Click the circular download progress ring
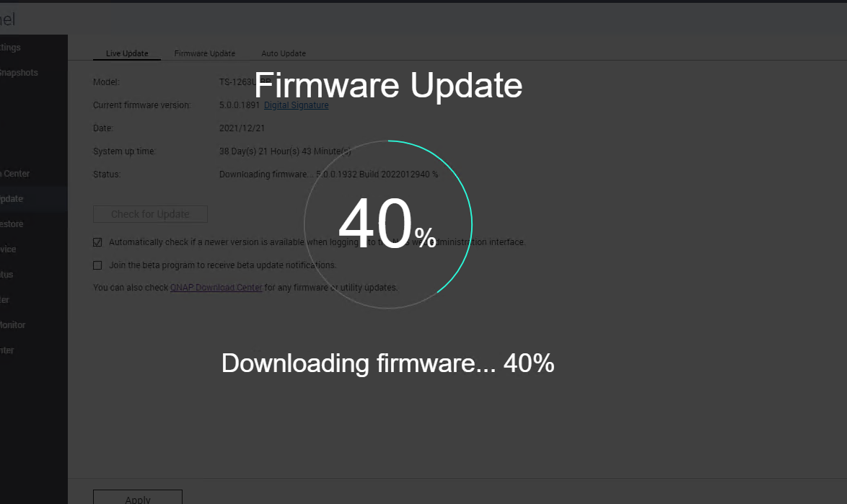The width and height of the screenshot is (847, 504). click(x=388, y=224)
